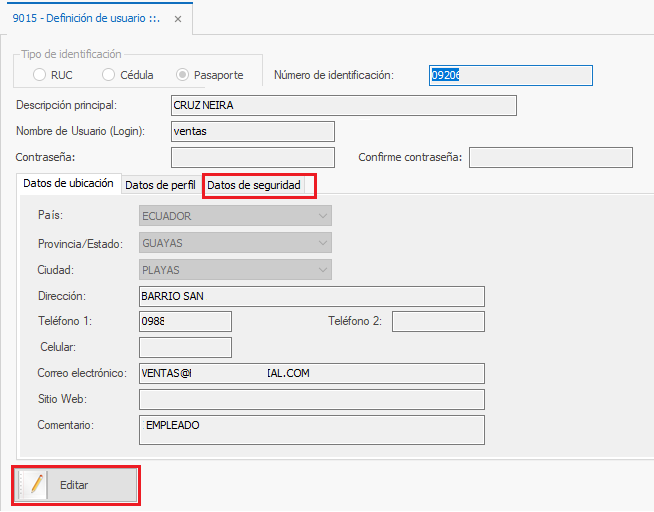This screenshot has width=654, height=512.
Task: Choose the Cédula identification type
Action: [x=109, y=75]
